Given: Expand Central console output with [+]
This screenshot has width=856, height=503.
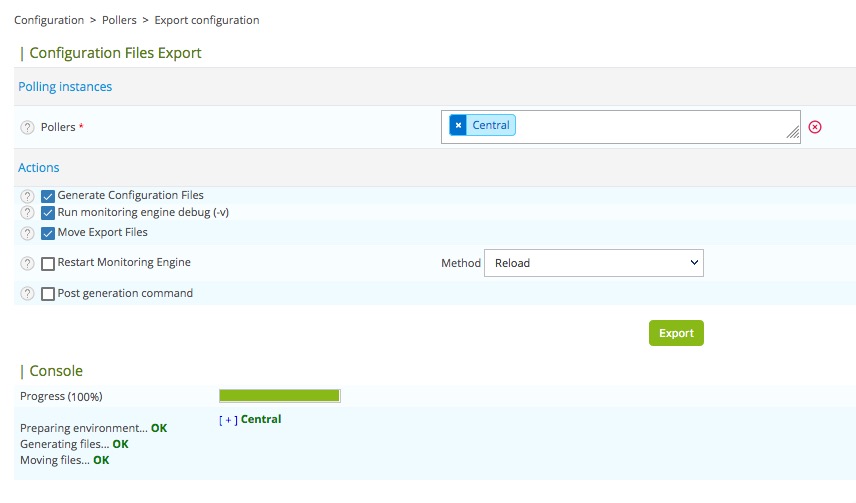Looking at the screenshot, I should coord(228,420).
